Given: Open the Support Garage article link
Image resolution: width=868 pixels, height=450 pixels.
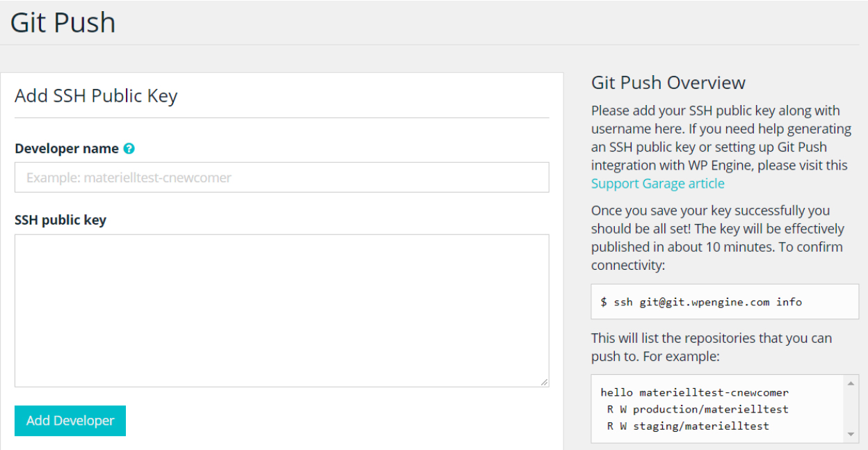Looking at the screenshot, I should pos(658,184).
